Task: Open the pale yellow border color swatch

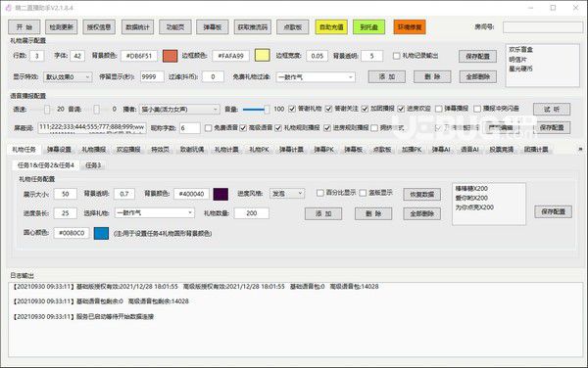Action: point(262,56)
